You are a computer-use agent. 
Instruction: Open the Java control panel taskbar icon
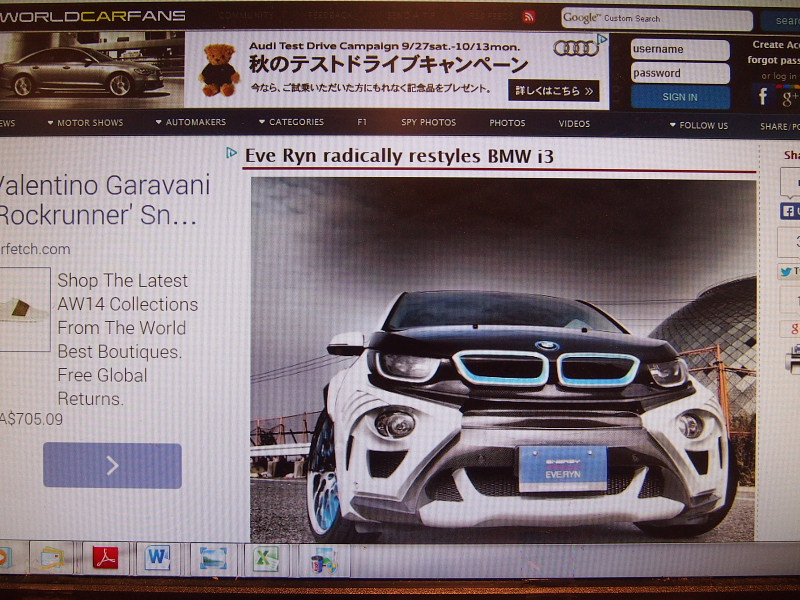click(x=324, y=560)
